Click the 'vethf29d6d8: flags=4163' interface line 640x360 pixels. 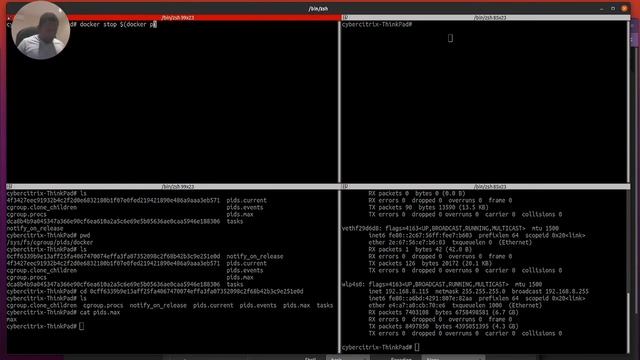click(x=450, y=229)
